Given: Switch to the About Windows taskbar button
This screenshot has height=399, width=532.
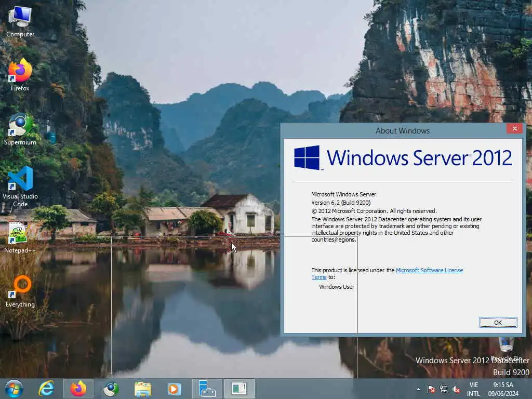Looking at the screenshot, I should (239, 389).
